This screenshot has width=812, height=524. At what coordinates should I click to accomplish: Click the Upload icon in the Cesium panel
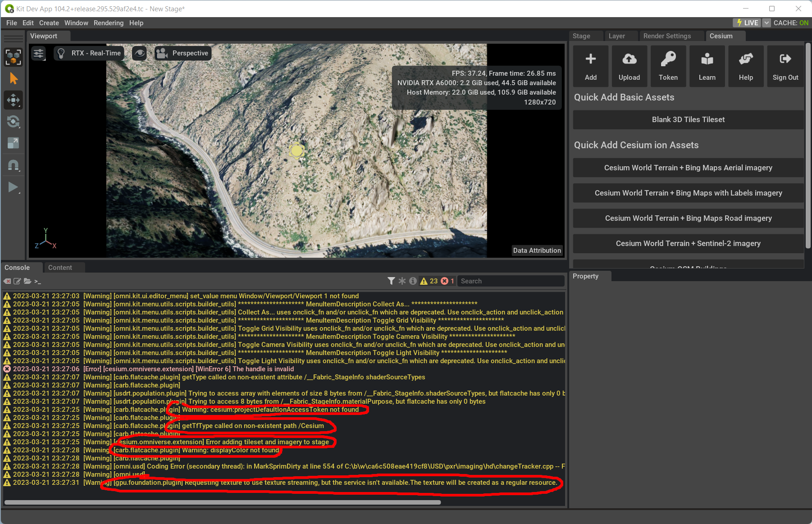[x=629, y=66]
